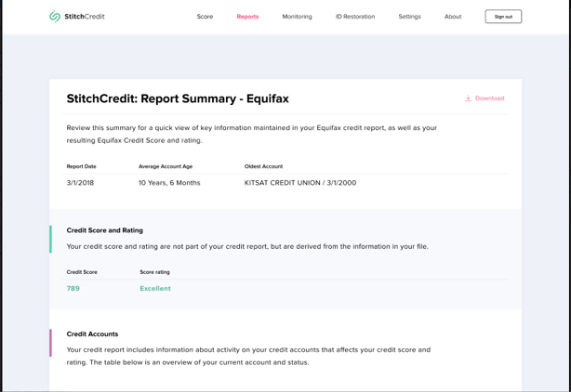
Task: Click the StitchCredit brand name text
Action: (x=85, y=17)
